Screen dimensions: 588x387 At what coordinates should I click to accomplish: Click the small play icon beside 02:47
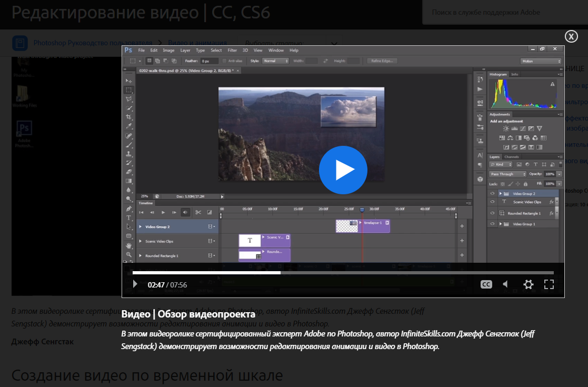click(x=135, y=284)
